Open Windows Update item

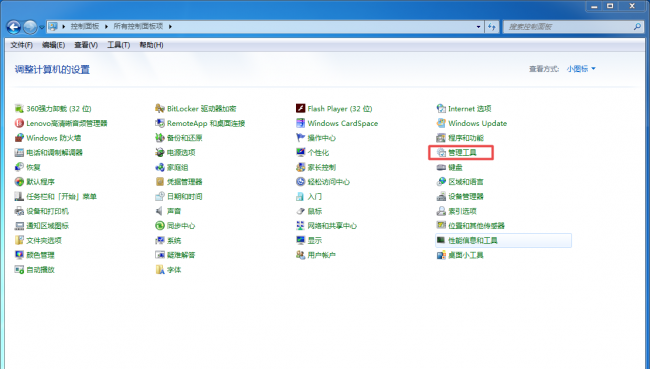click(472, 123)
